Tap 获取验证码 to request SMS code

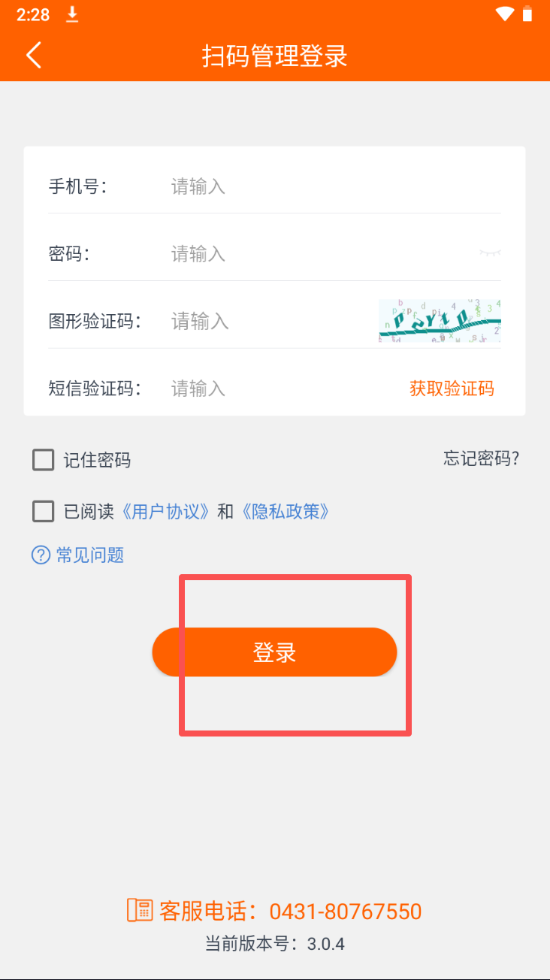point(452,389)
